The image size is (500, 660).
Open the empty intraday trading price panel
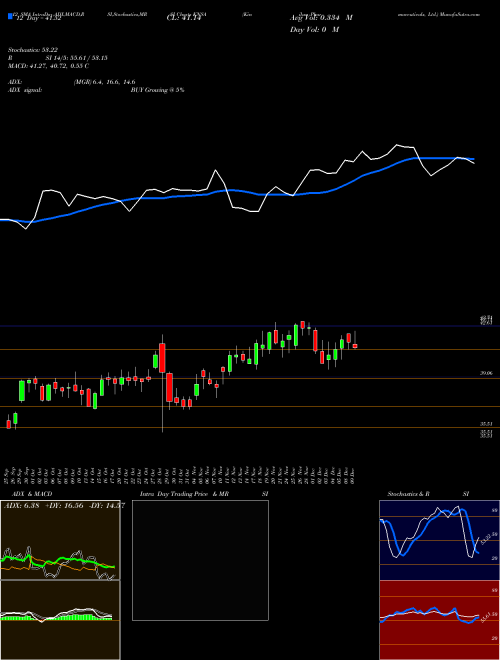pyautogui.click(x=200, y=560)
